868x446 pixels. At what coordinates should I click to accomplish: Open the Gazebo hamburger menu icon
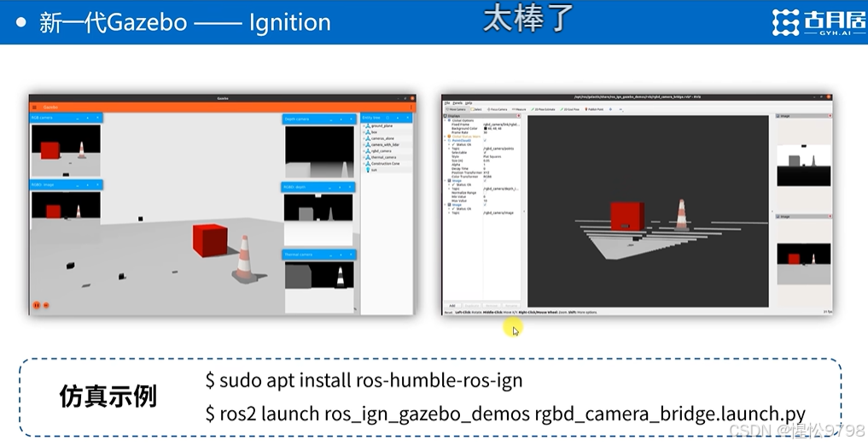coord(34,108)
